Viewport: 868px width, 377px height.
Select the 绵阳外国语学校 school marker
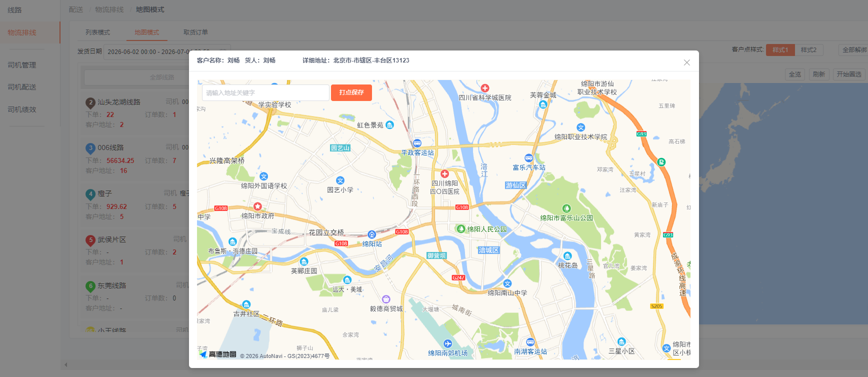(263, 176)
